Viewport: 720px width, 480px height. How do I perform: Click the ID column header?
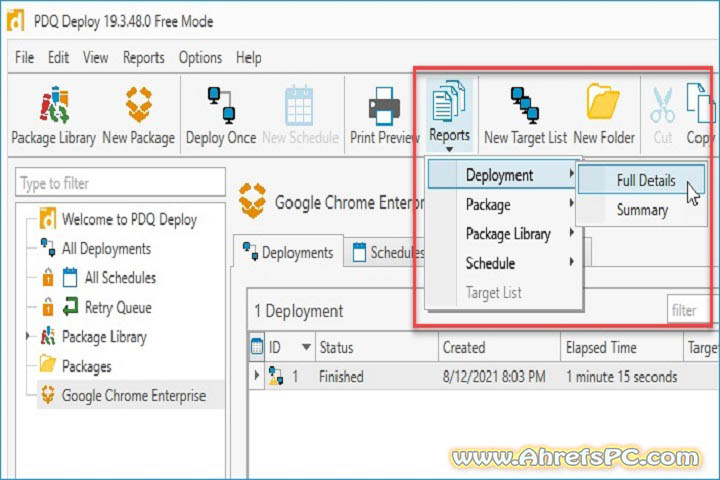pos(289,347)
